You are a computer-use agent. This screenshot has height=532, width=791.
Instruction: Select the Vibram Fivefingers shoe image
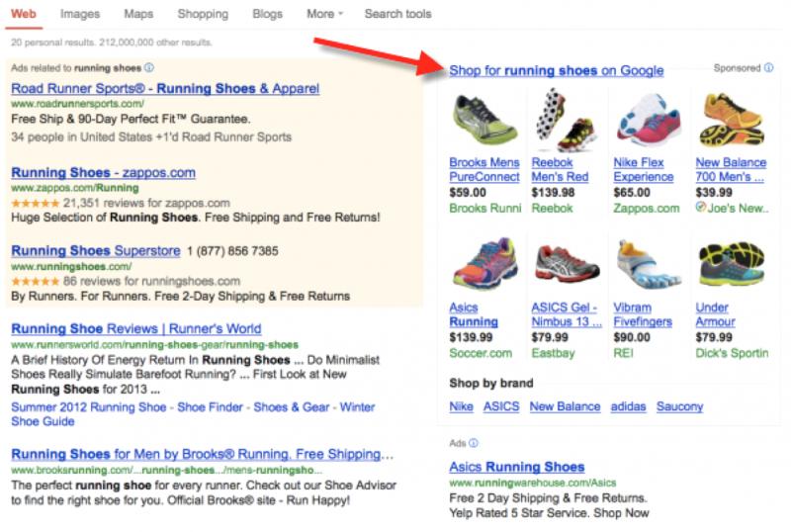(x=649, y=264)
